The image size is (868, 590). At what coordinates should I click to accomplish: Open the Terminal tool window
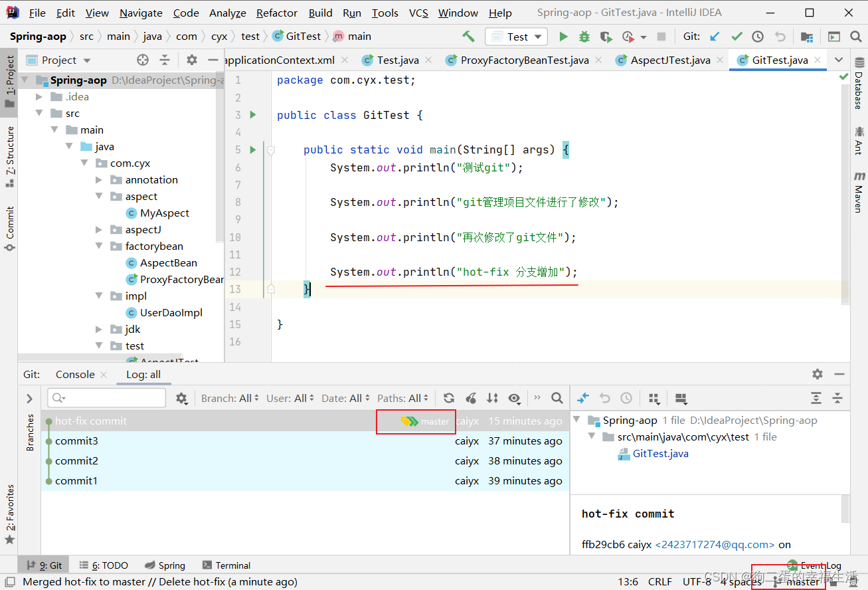pyautogui.click(x=226, y=565)
